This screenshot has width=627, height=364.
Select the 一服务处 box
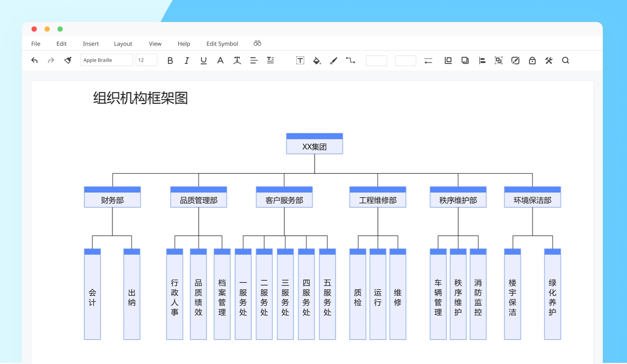[243, 294]
